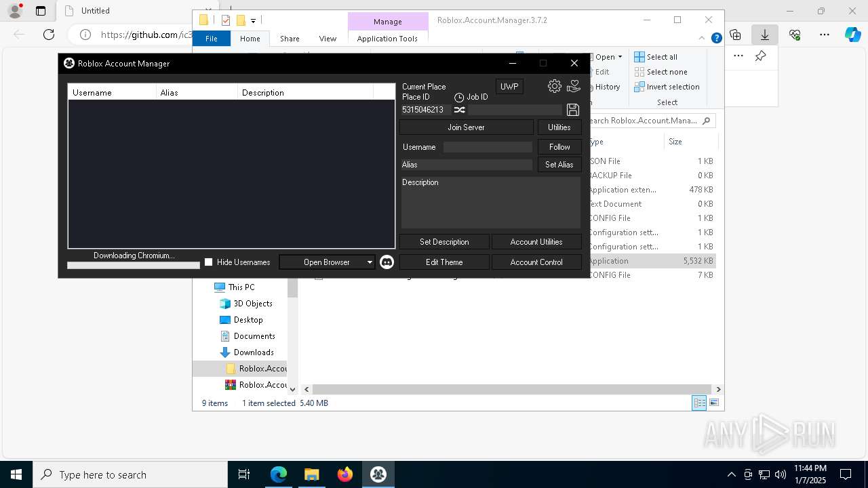The width and height of the screenshot is (868, 488).
Task: Click Invert selection in Explorer ribbon
Action: coord(667,87)
